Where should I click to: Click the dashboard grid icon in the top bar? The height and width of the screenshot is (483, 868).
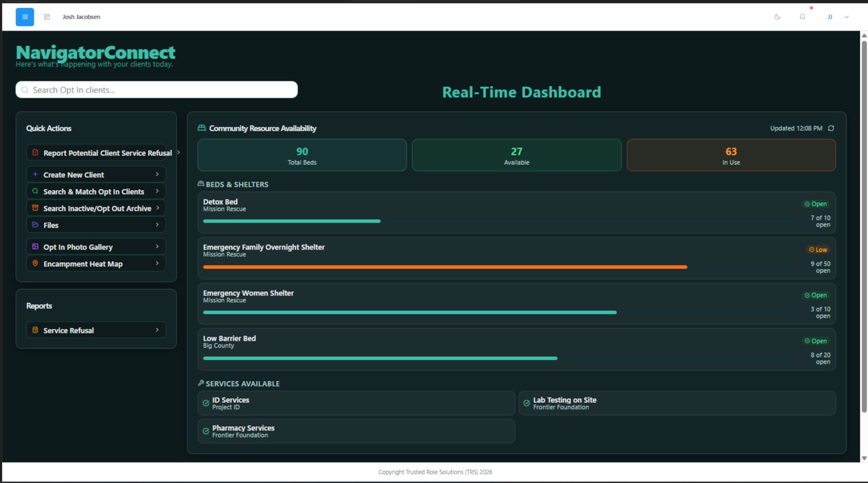[47, 17]
